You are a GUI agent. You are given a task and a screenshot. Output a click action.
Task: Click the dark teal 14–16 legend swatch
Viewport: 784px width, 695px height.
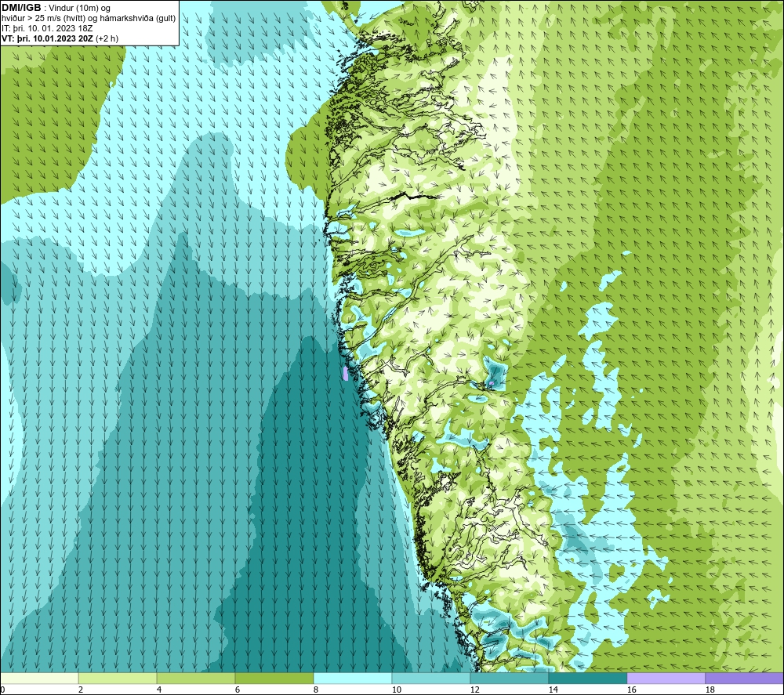pyautogui.click(x=587, y=678)
